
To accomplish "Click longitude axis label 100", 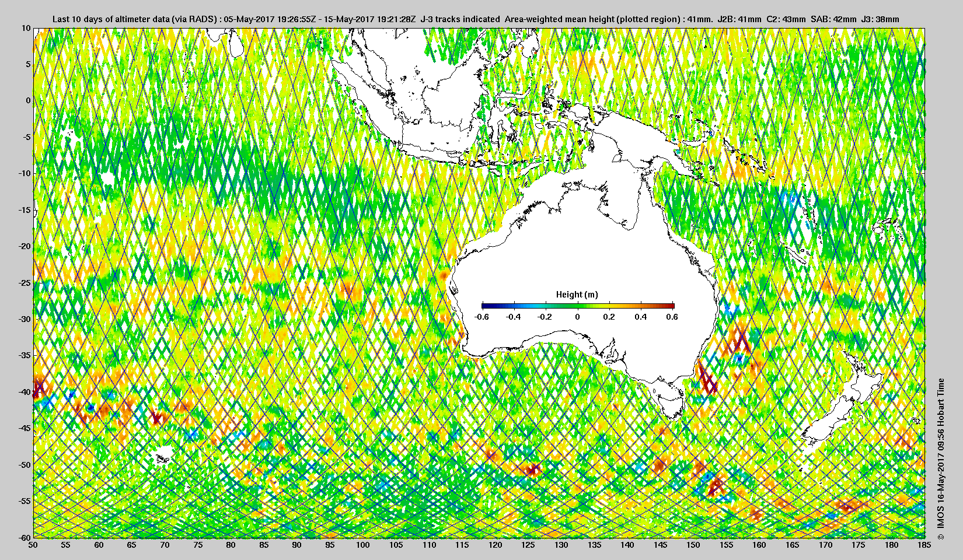I will [363, 545].
